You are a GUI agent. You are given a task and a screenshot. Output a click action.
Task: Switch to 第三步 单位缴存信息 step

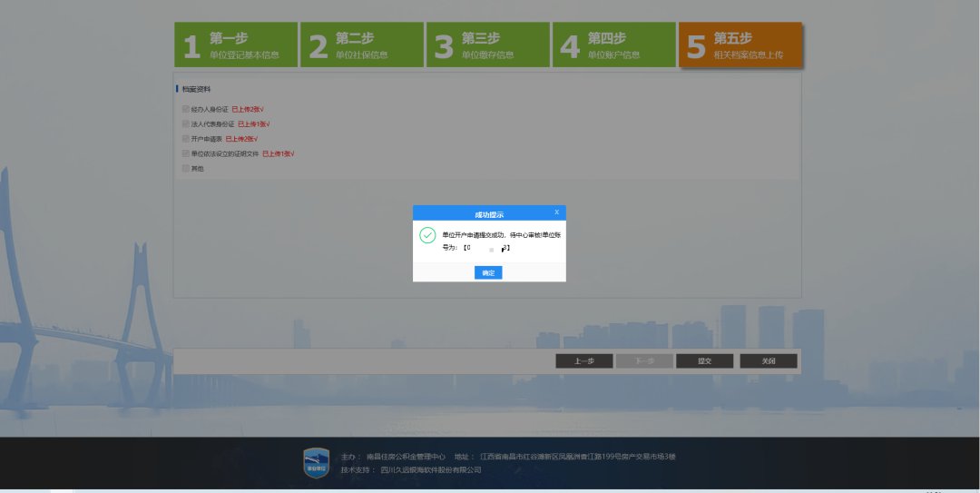(x=488, y=45)
